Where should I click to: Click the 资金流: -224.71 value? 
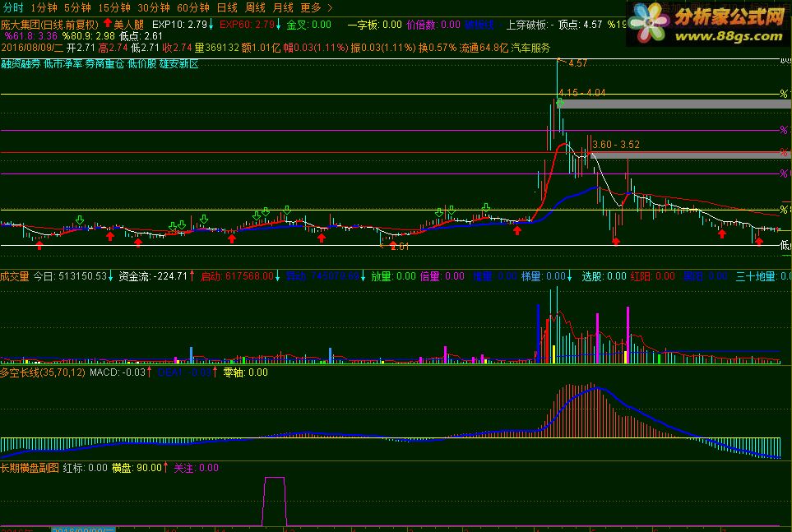[x=153, y=276]
